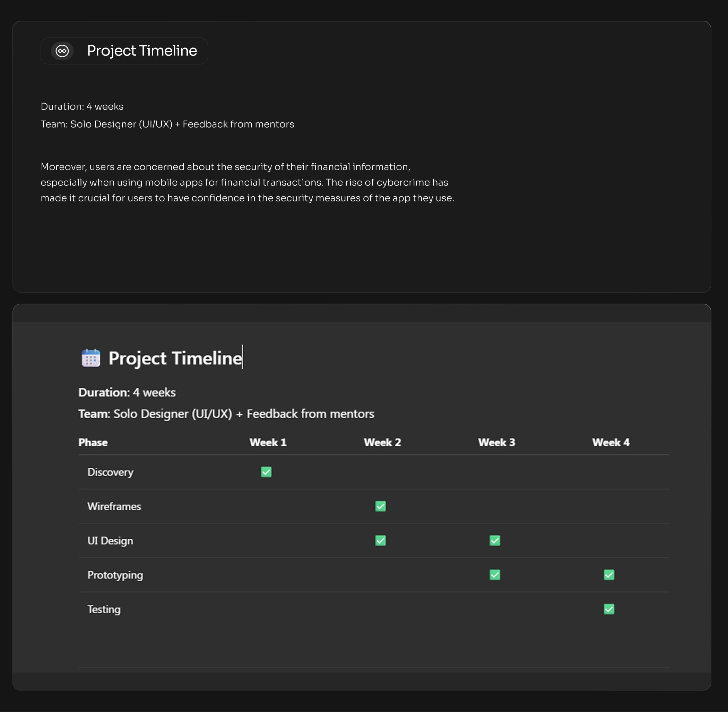The image size is (728, 712).
Task: Click the security concerns paragraph text
Action: [247, 182]
